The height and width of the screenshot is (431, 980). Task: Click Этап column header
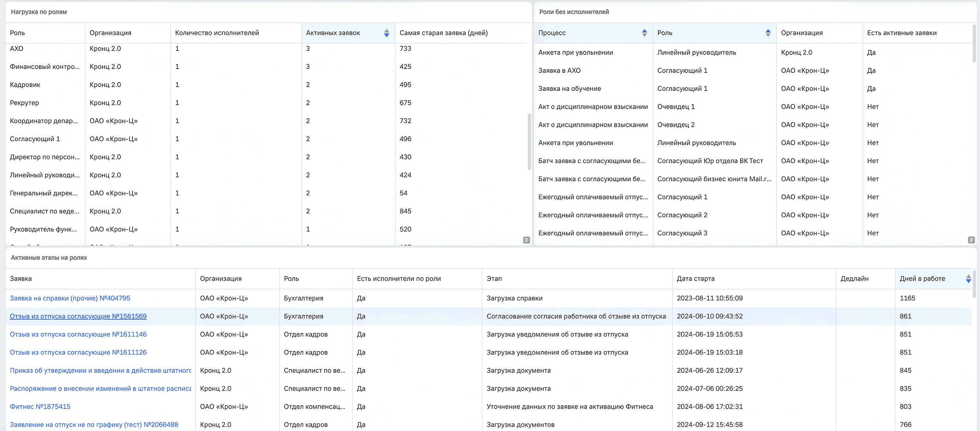click(577, 279)
